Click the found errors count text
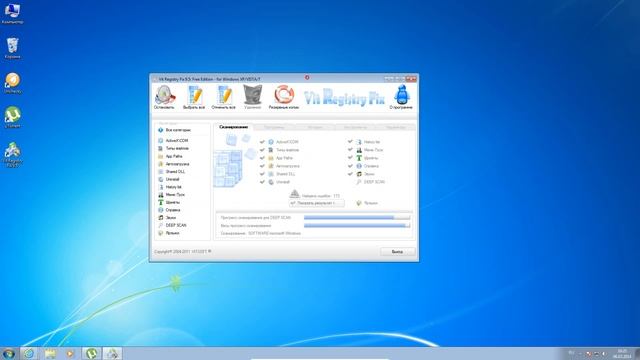 (321, 196)
